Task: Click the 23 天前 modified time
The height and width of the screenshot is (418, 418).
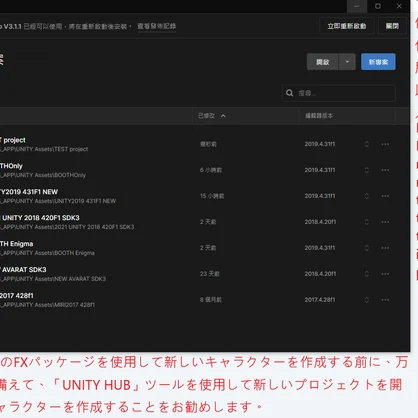Action: click(x=210, y=274)
